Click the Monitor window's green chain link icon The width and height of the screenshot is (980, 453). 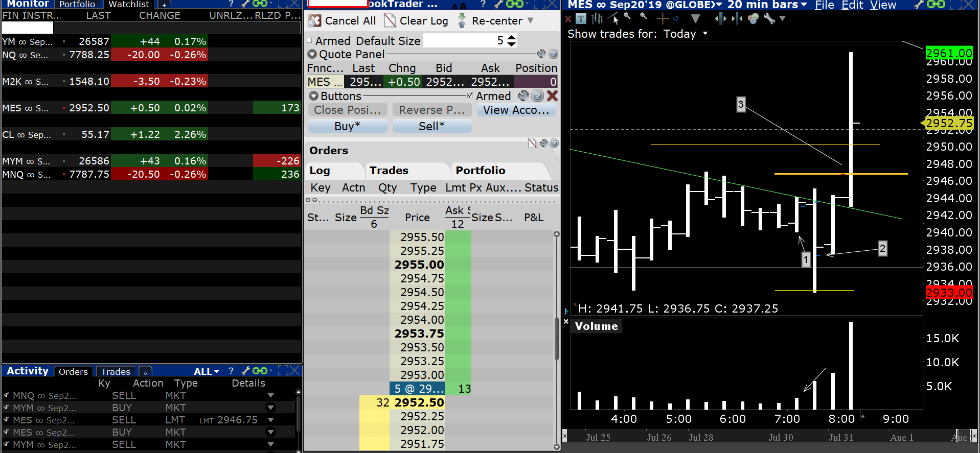point(260,4)
